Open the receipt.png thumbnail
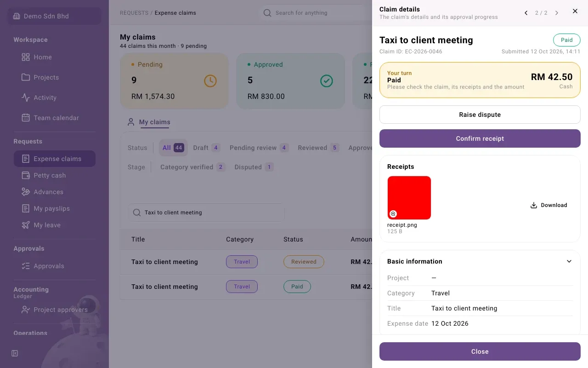Screen dimensions: 588x368 point(409,198)
